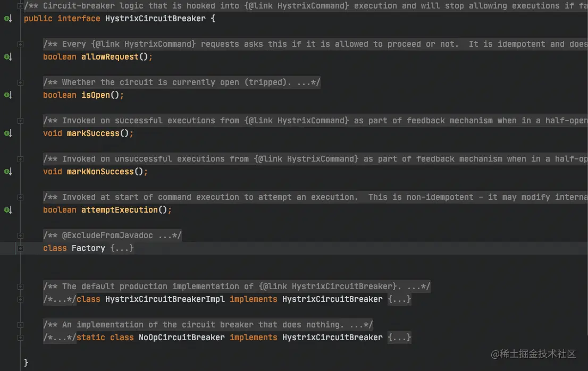Click the NoOpCircuitBreaker class name

[181, 338]
